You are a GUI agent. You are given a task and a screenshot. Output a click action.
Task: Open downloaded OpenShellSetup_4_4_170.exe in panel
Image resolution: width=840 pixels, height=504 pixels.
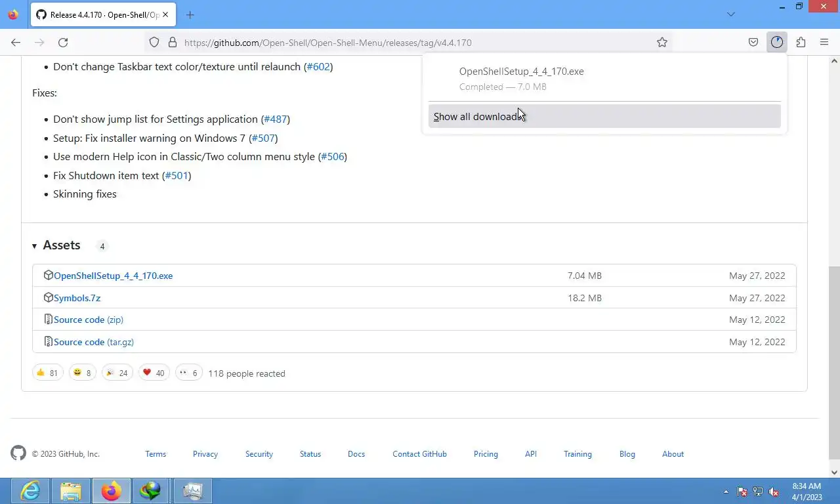[604, 79]
